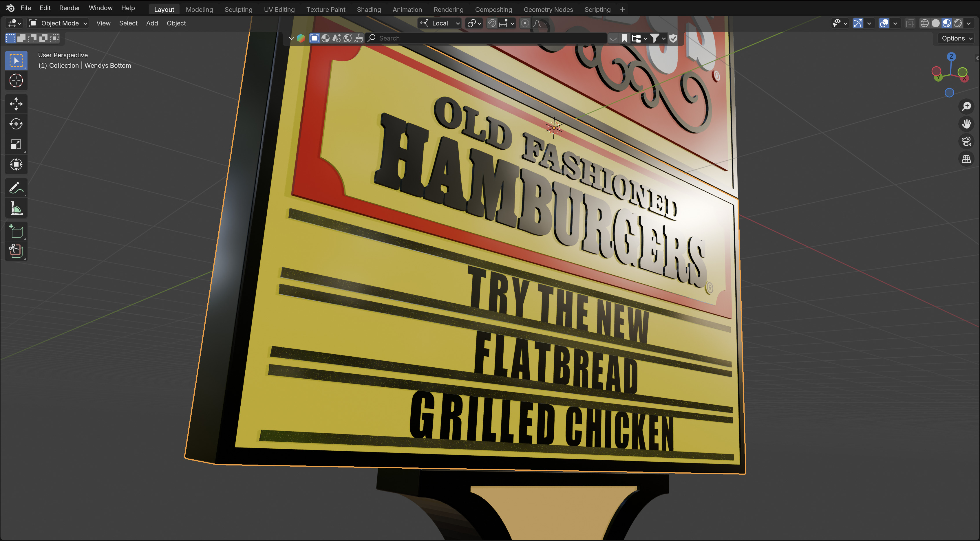Activate the Transform tool
980x541 pixels.
coord(16,164)
